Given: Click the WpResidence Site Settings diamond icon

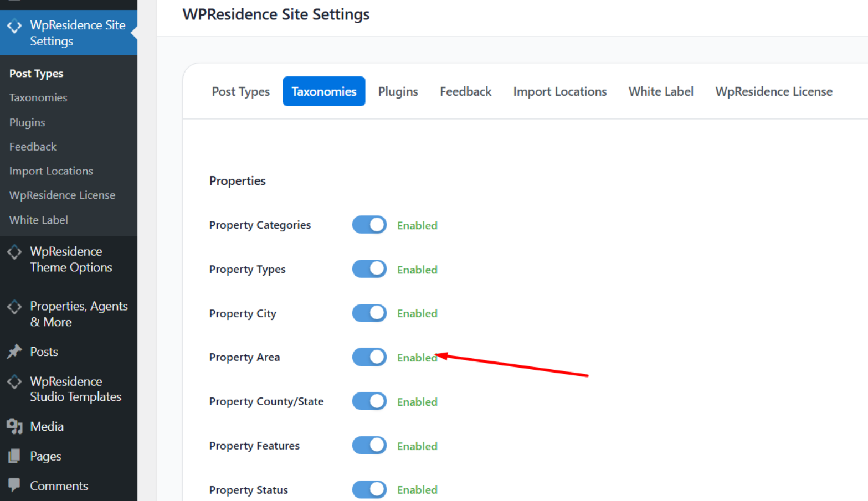Looking at the screenshot, I should pyautogui.click(x=14, y=26).
